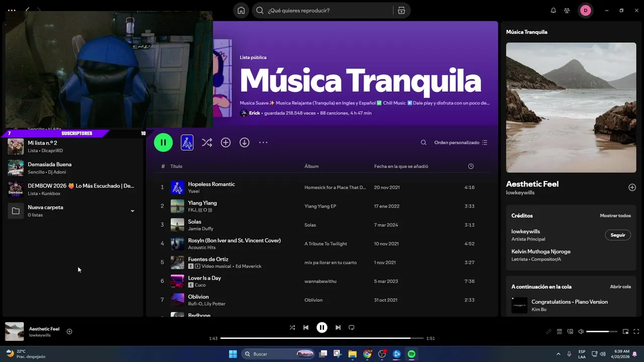644x362 pixels.
Task: Open OBS Studio from taskbar
Action: (x=382, y=354)
